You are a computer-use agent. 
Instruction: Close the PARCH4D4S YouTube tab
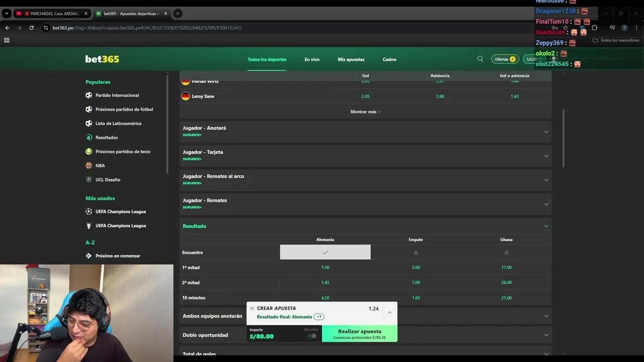click(x=86, y=14)
